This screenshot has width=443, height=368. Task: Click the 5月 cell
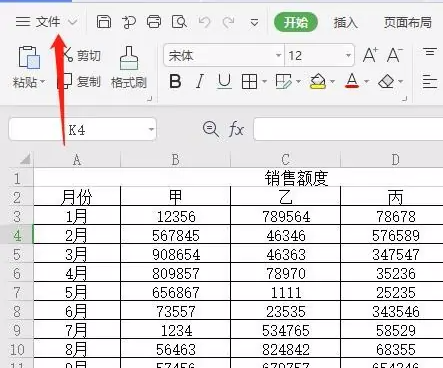click(x=77, y=292)
